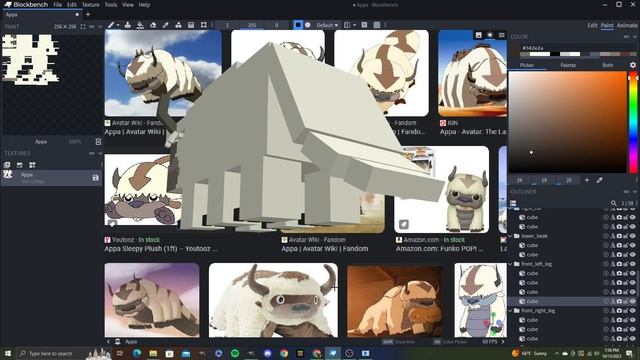Open the View menu
This screenshot has width=640, height=360.
[x=128, y=5]
